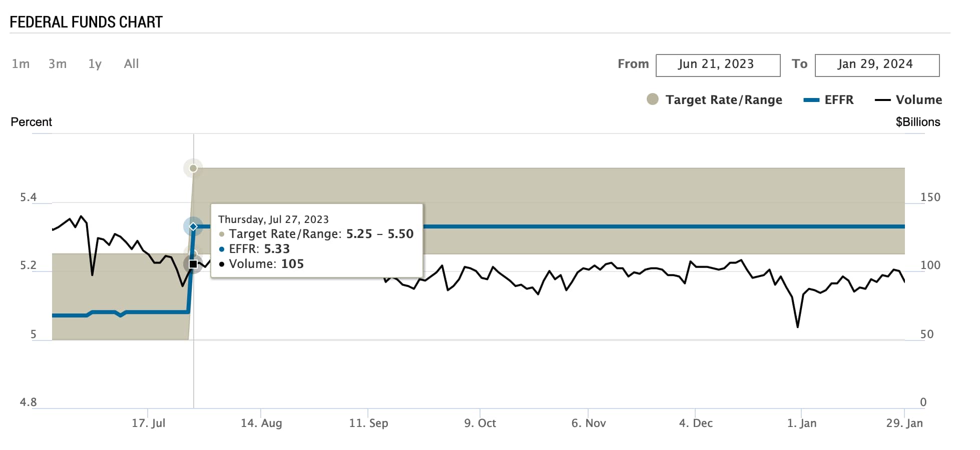Screen dimensions: 980x450
Task: Click the EFFR diamond marker on Jul 27
Action: click(193, 226)
